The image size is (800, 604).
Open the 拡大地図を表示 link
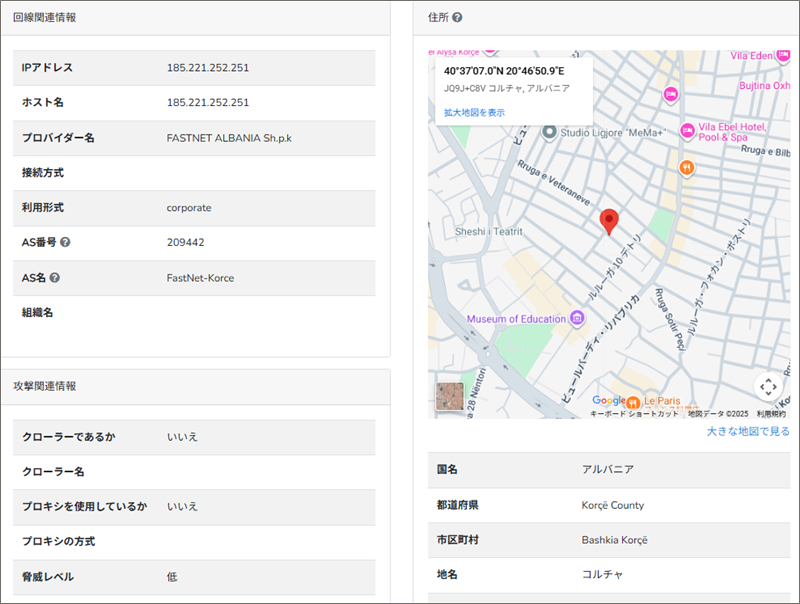tap(475, 113)
